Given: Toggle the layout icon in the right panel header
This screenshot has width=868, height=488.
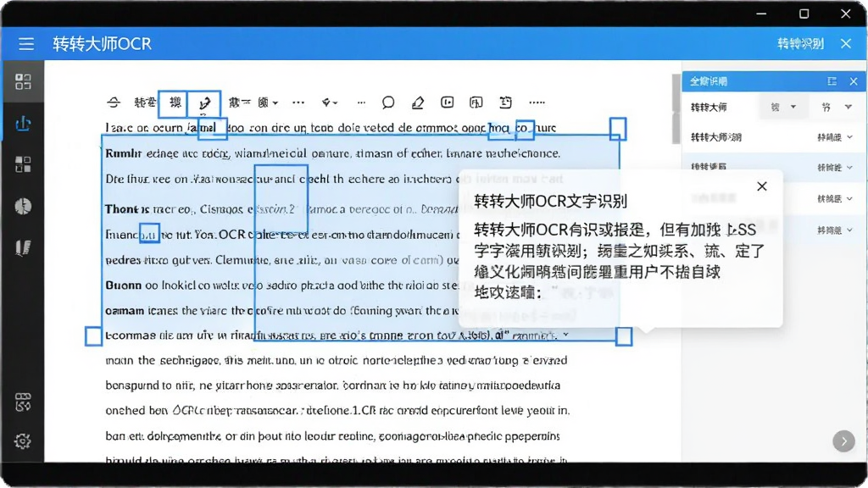Looking at the screenshot, I should point(832,81).
